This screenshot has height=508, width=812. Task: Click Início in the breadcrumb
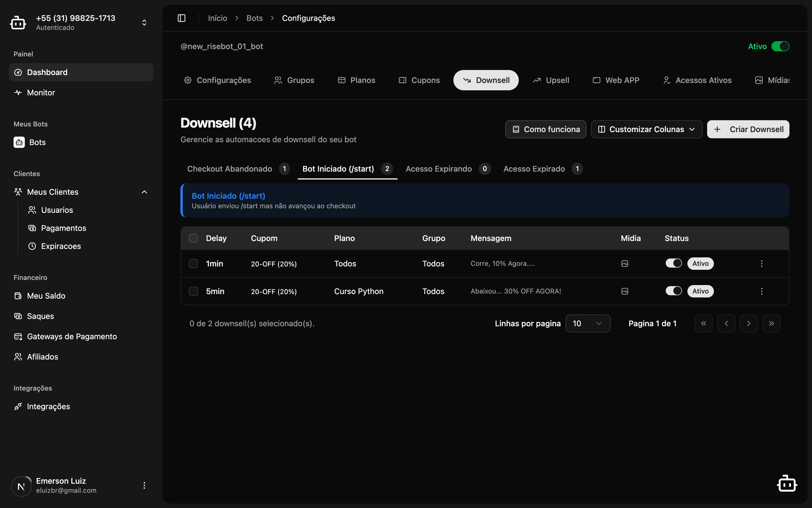[x=217, y=18]
